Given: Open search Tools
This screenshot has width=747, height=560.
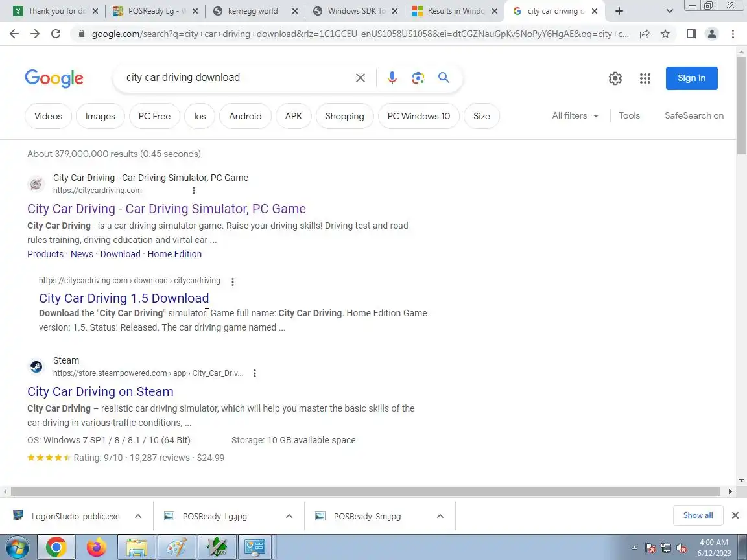Looking at the screenshot, I should coord(630,116).
